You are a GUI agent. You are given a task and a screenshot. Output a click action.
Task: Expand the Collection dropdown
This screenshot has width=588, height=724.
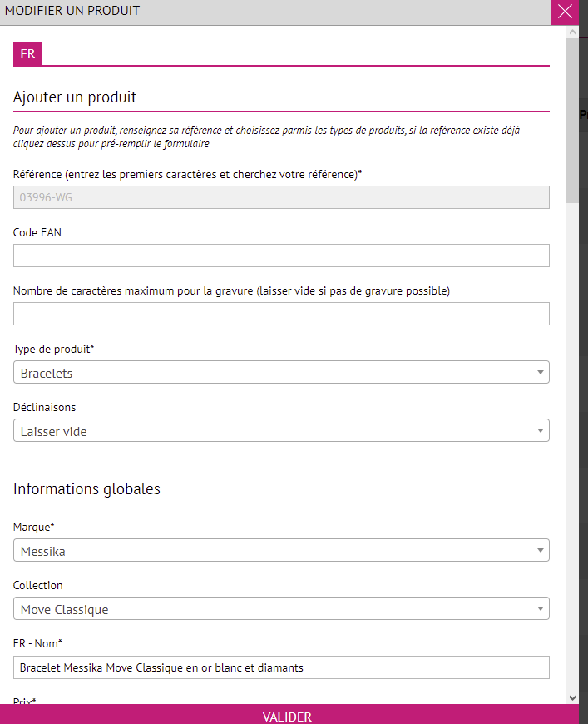click(x=281, y=608)
